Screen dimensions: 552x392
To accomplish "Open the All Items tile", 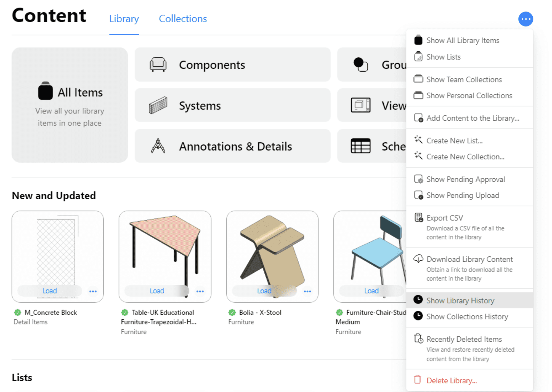I will (x=70, y=105).
